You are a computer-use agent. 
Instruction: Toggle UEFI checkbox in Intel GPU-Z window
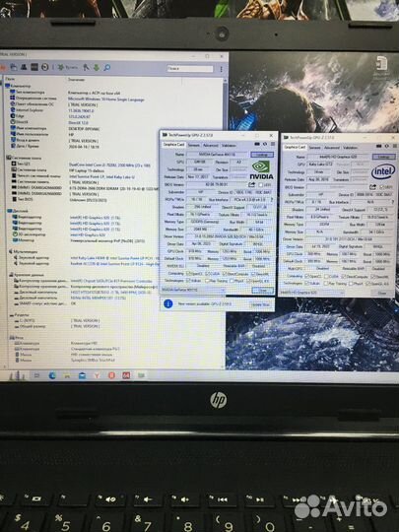point(381,187)
